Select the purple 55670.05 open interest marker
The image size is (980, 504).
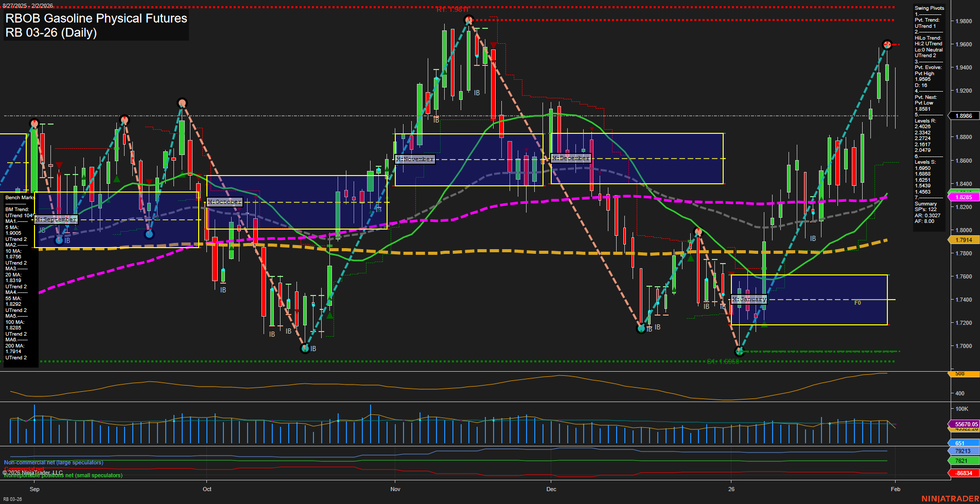pyautogui.click(x=965, y=424)
